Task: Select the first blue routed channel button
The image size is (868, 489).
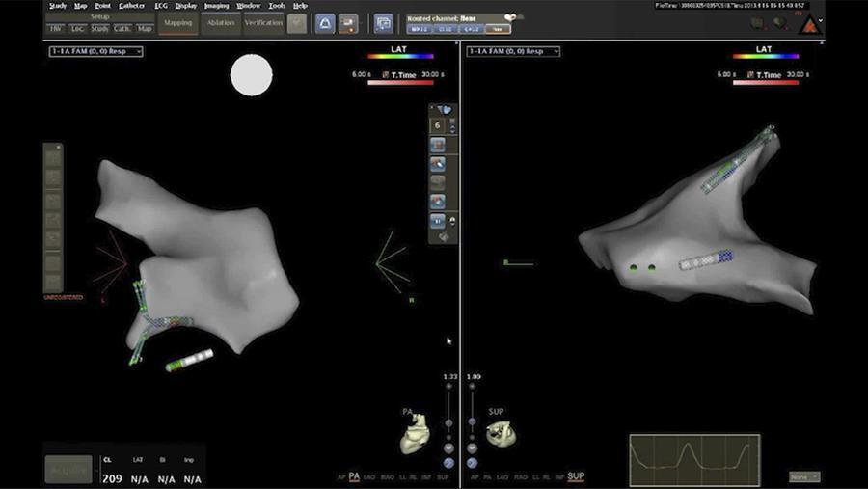Action: [420, 29]
